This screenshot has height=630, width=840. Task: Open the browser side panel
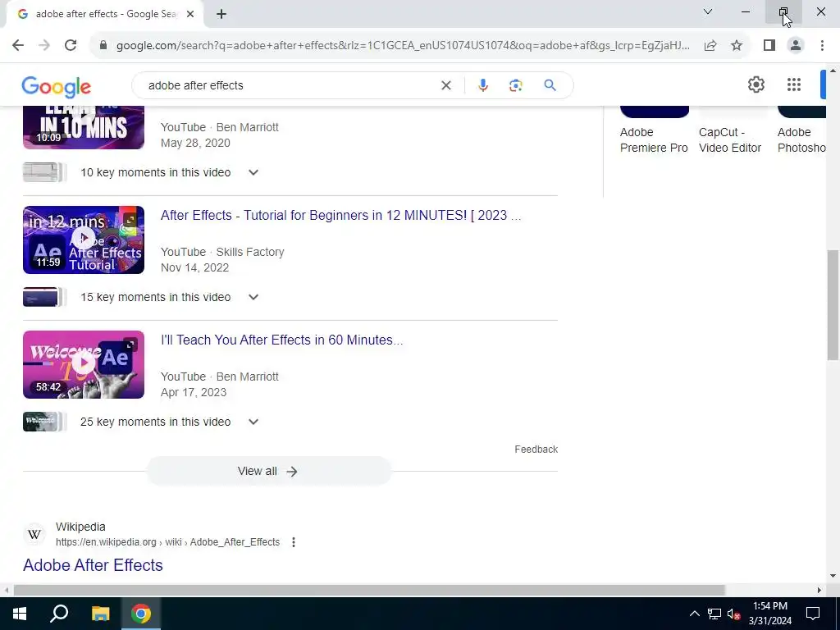pyautogui.click(x=769, y=46)
